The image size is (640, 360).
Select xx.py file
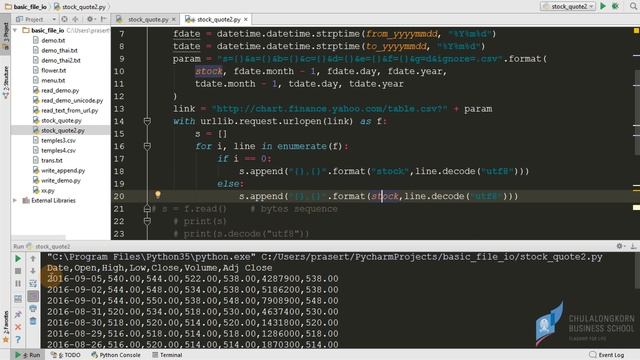click(48, 190)
